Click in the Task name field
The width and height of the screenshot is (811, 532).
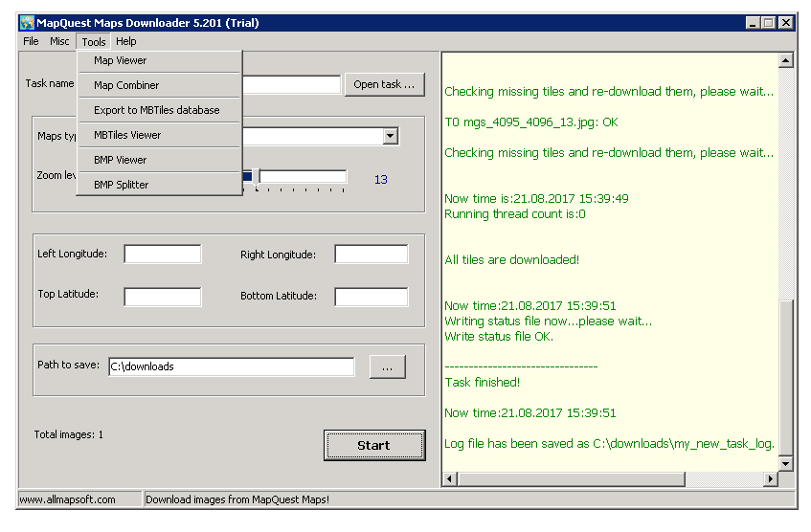pos(292,84)
